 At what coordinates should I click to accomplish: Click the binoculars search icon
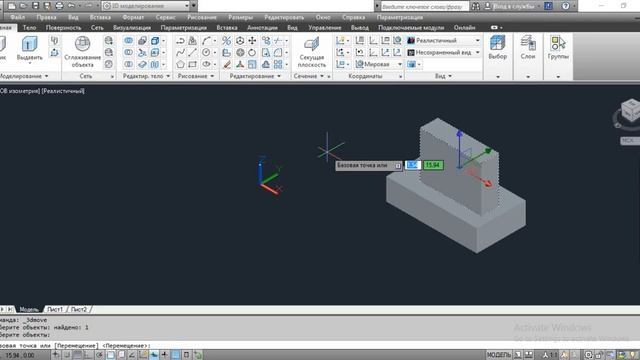[476, 6]
